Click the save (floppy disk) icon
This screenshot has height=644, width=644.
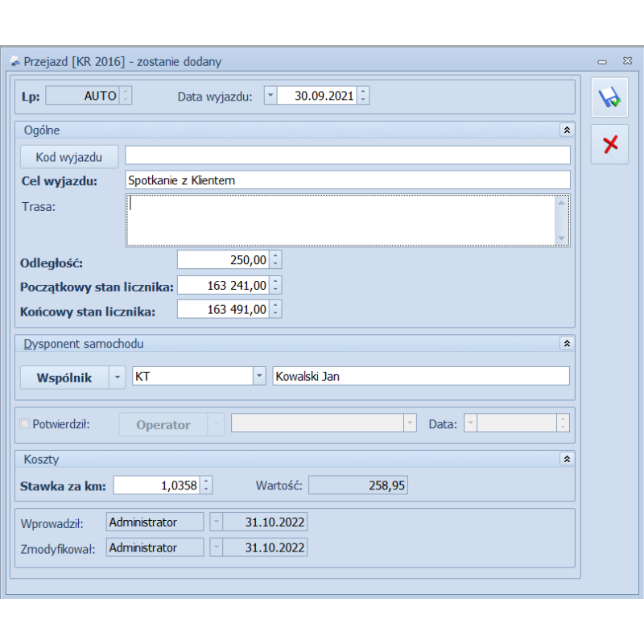[x=609, y=98]
